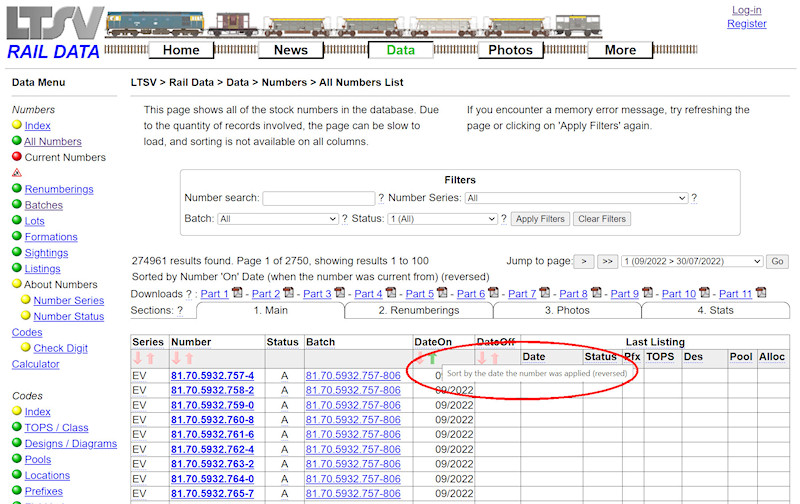
Task: Sort Number column reversed with up arrow
Action: coord(190,358)
